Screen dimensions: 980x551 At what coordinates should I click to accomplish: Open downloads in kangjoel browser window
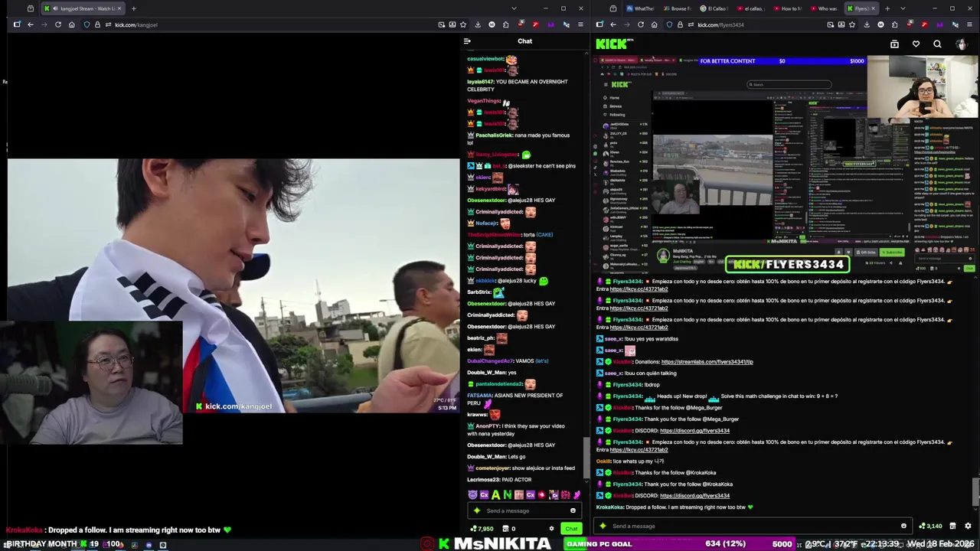[x=478, y=24]
